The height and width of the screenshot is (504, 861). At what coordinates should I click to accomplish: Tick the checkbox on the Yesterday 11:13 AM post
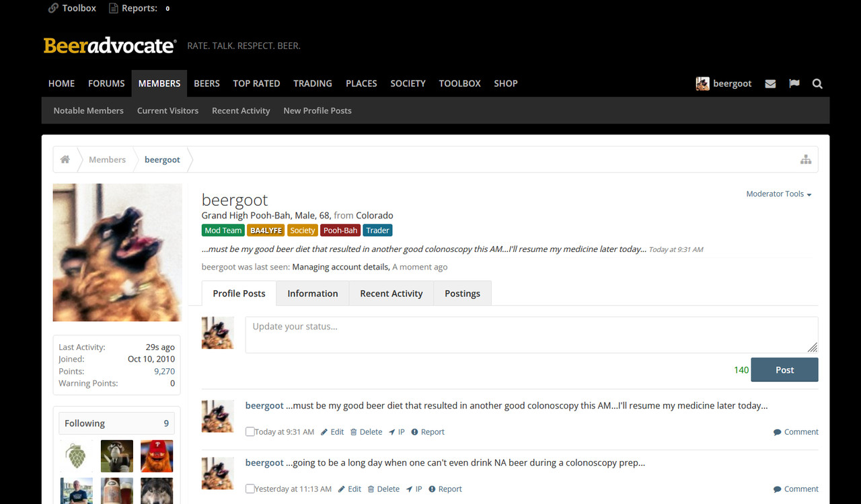(250, 489)
